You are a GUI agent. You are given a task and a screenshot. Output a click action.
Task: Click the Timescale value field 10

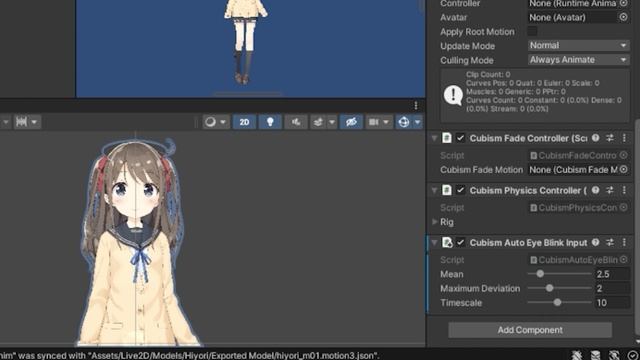point(612,302)
